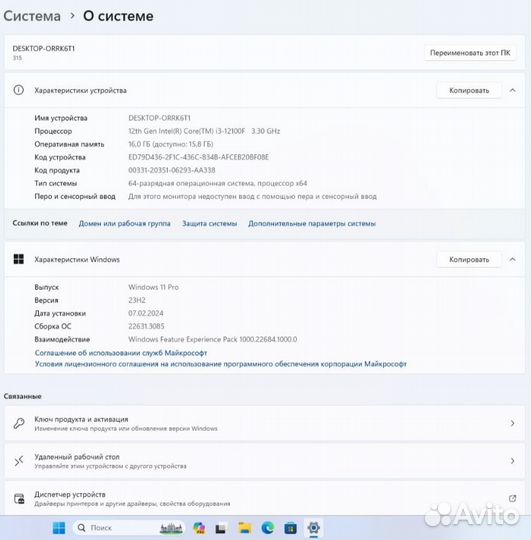Click the key icon for product activation
Image resolution: width=531 pixels, height=540 pixels.
pyautogui.click(x=19, y=423)
